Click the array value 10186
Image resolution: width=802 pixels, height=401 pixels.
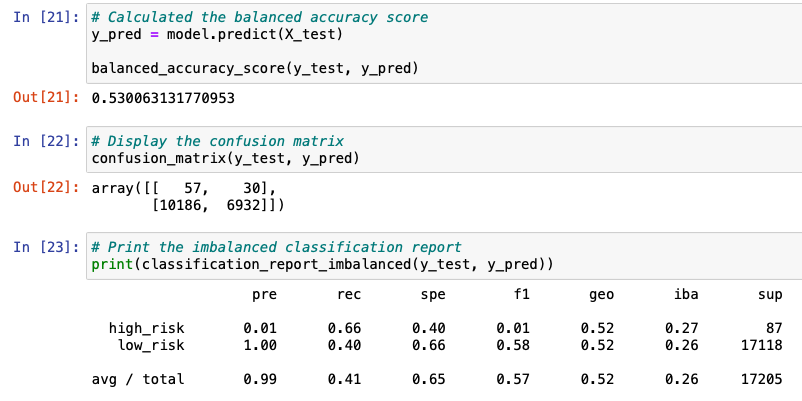pos(180,205)
